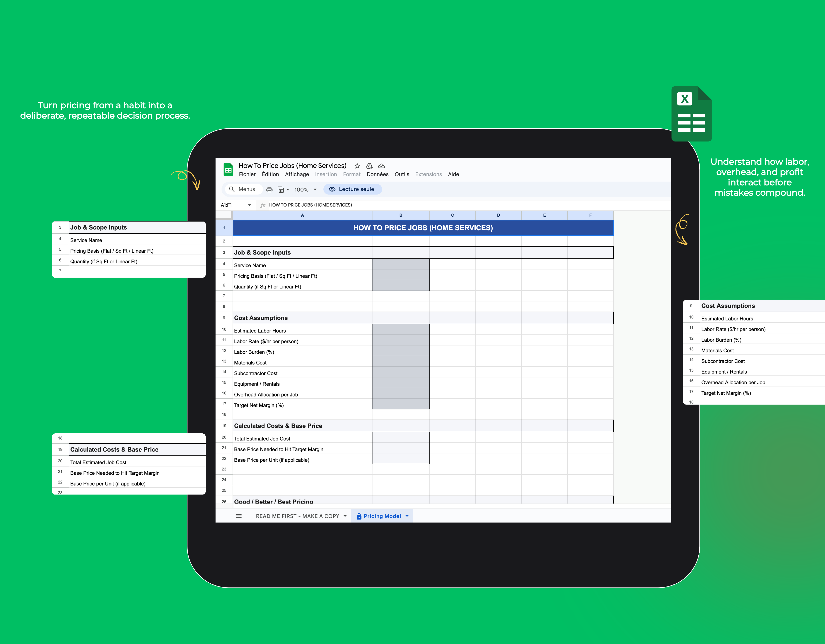Click the Menus search box

click(x=243, y=189)
